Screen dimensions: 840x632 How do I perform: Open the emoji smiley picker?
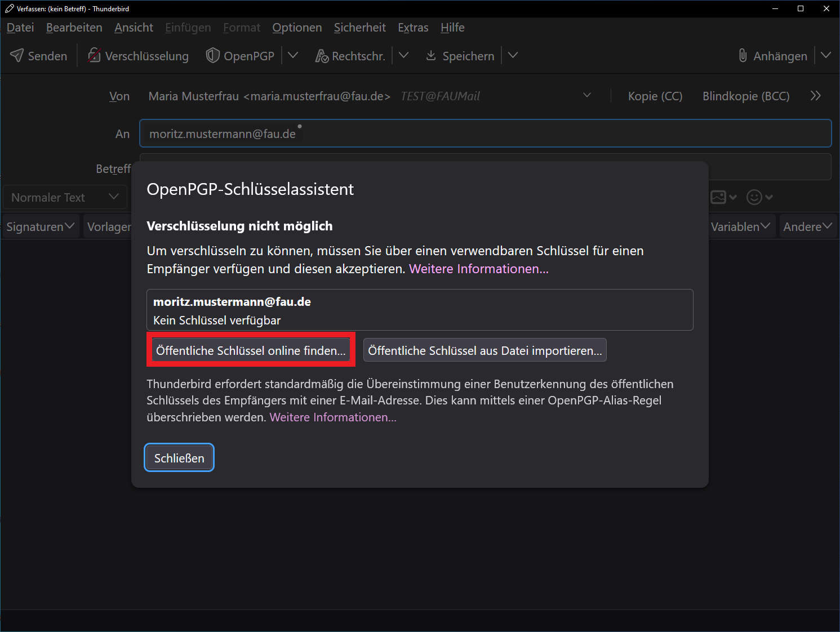point(754,197)
